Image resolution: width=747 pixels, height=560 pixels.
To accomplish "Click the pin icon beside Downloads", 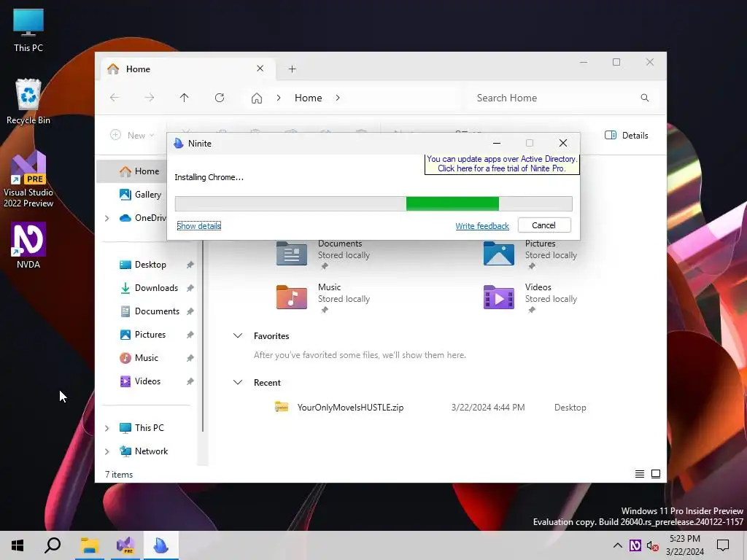I will pos(190,288).
